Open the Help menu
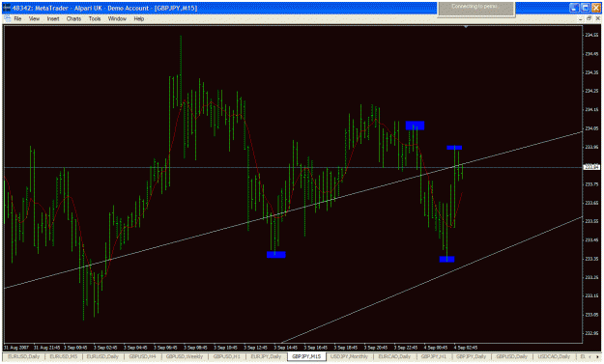This screenshot has width=604, height=364. tap(138, 18)
